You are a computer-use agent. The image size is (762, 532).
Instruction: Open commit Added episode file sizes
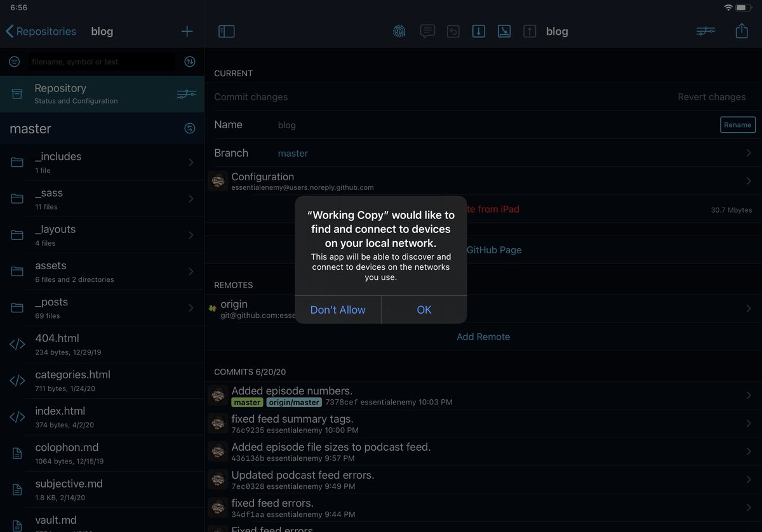483,451
